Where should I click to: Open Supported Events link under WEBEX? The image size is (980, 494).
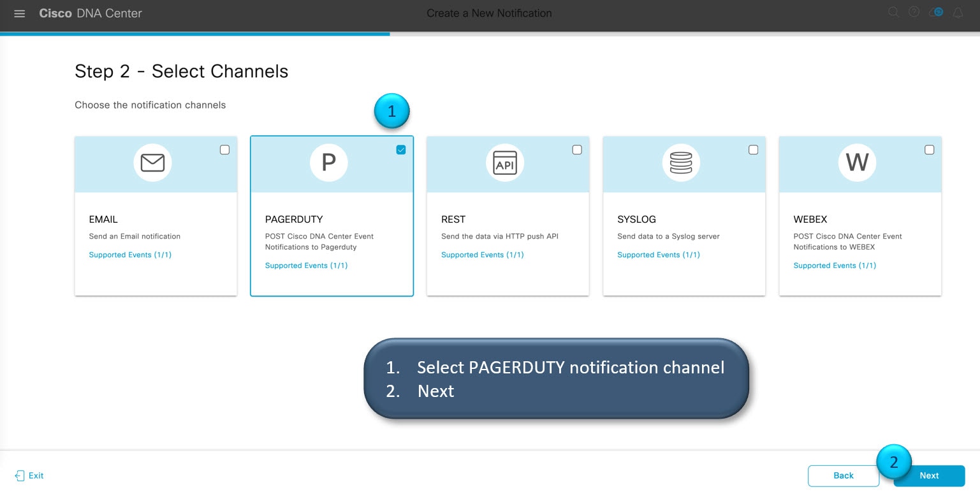coord(835,266)
